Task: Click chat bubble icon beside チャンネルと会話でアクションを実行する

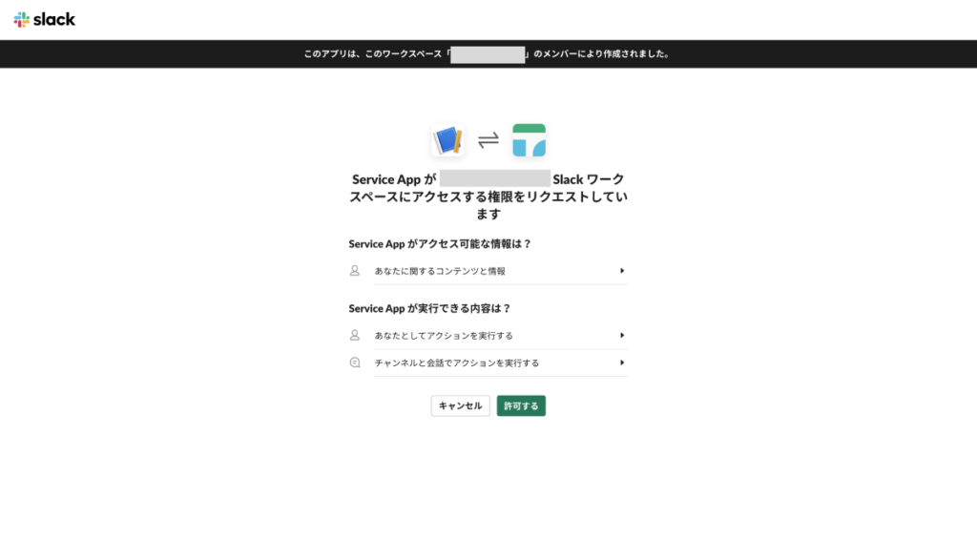Action: coord(355,363)
